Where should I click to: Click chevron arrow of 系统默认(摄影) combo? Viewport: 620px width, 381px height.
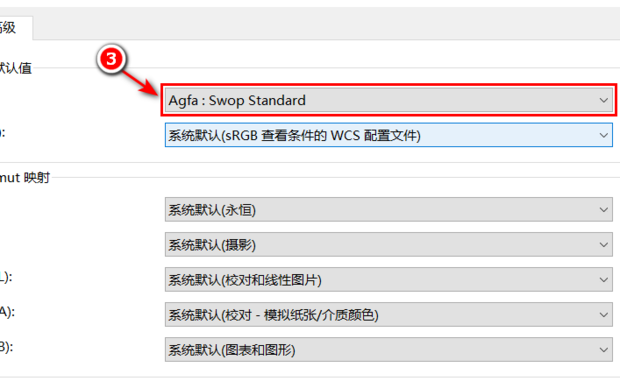coord(603,245)
